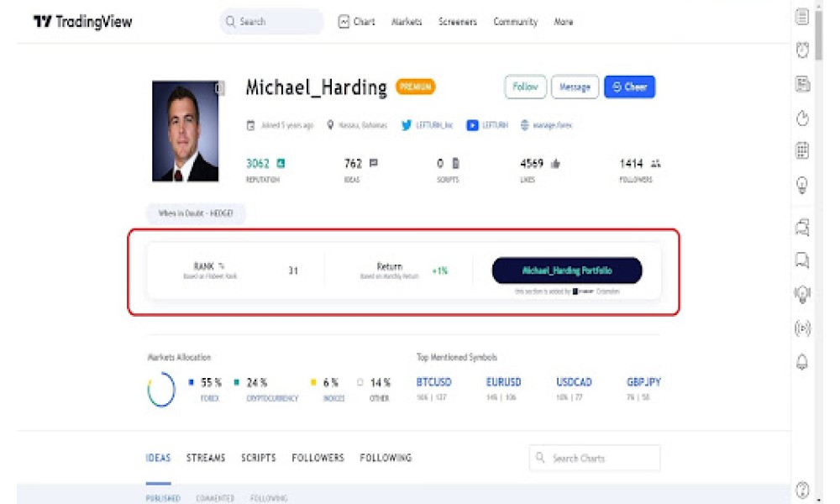
Task: Click the followers people icon
Action: point(656,163)
